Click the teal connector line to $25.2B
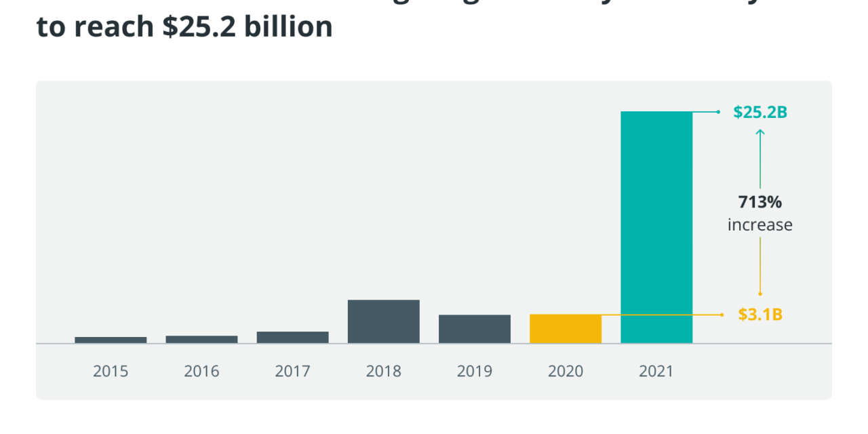Screen dimensions: 868x434 [x=705, y=111]
